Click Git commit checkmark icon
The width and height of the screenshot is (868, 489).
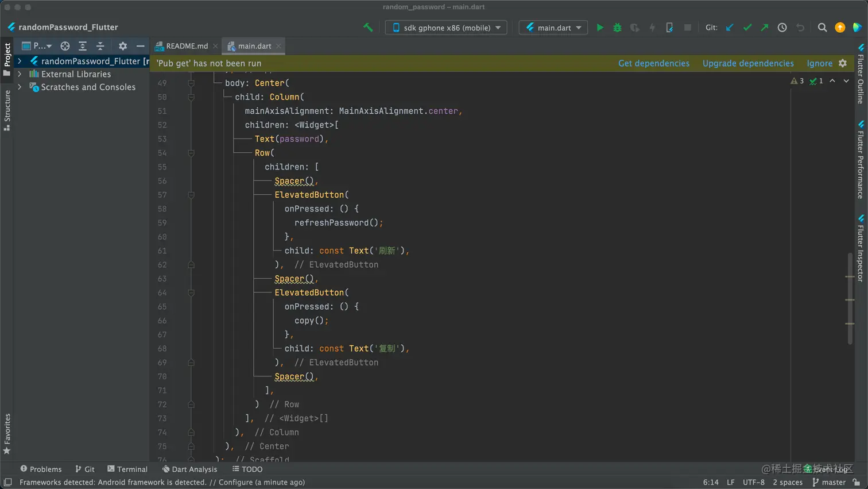747,28
